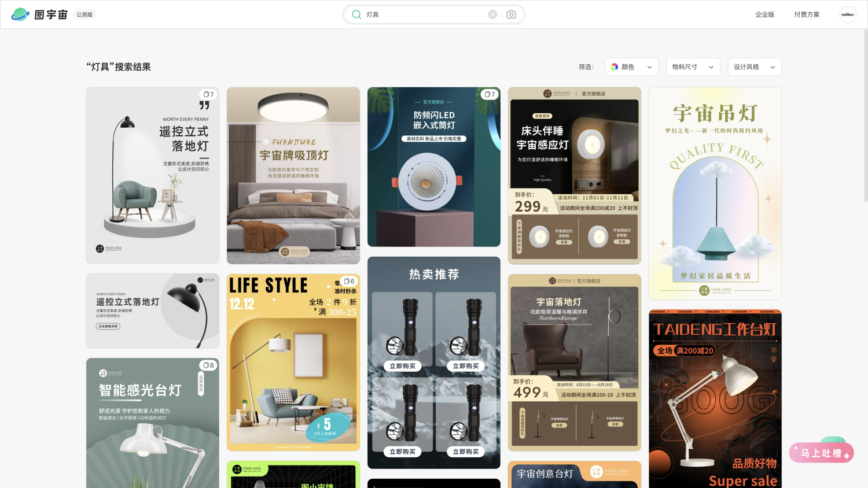The image size is (868, 488).
Task: Clear the search text with the X icon
Action: tap(492, 14)
